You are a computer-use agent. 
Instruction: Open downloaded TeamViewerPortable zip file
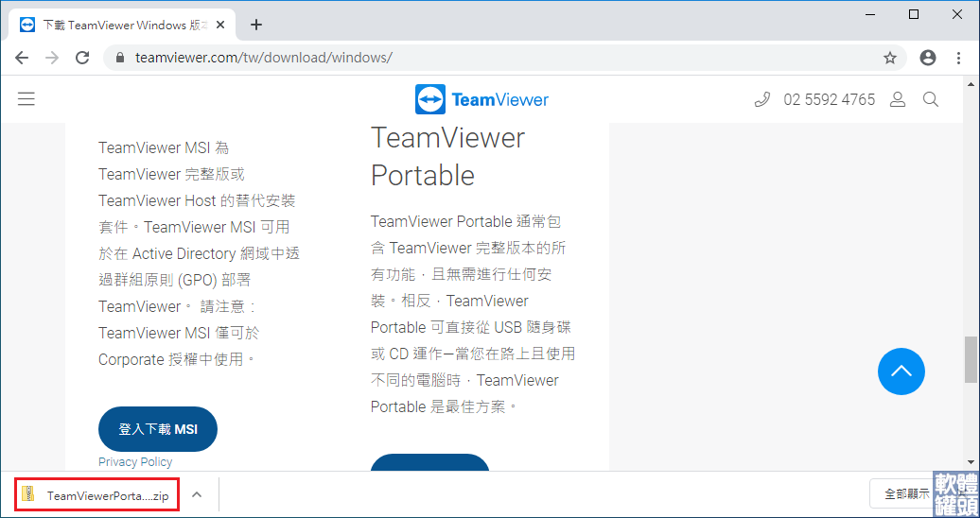(x=96, y=495)
